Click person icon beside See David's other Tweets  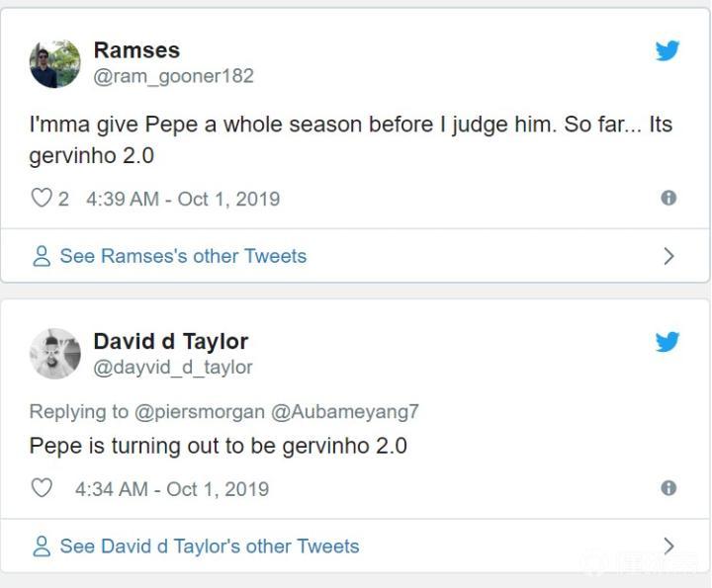pos(42,546)
